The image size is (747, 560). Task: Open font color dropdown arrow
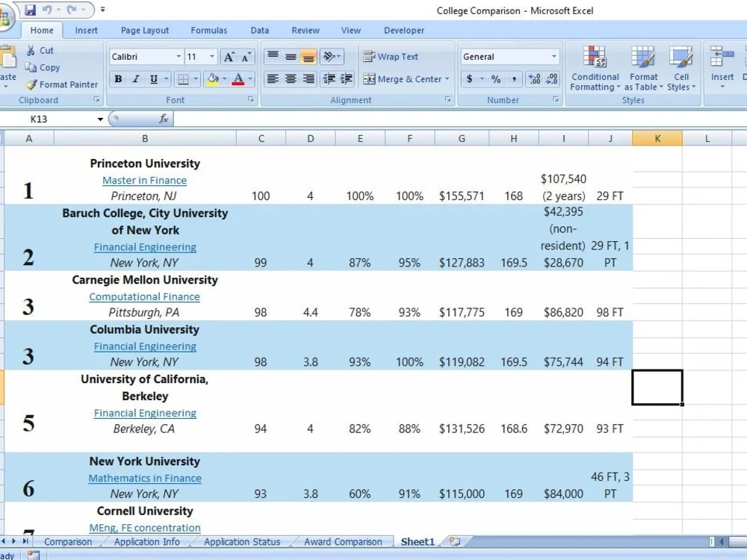coord(250,79)
